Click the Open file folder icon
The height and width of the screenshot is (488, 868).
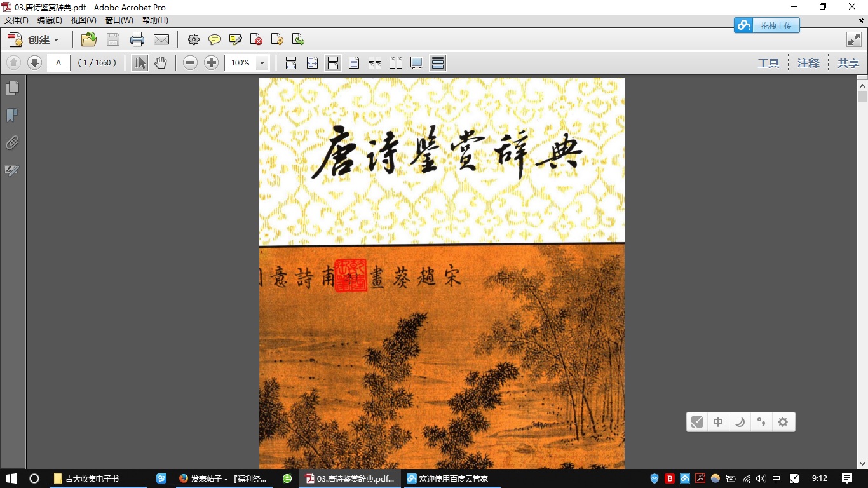89,39
